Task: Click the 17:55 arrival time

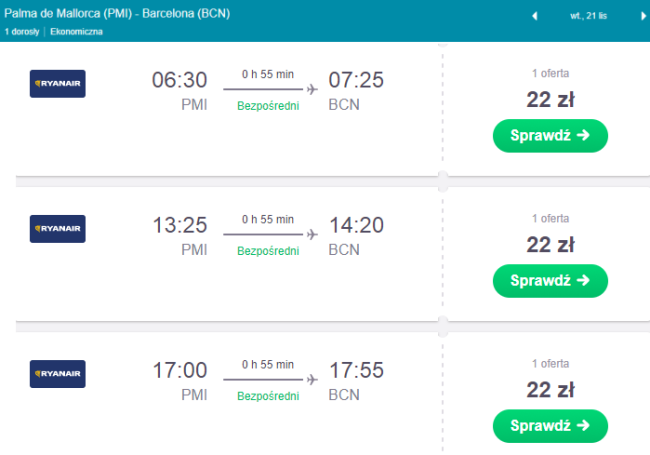Action: [x=356, y=370]
